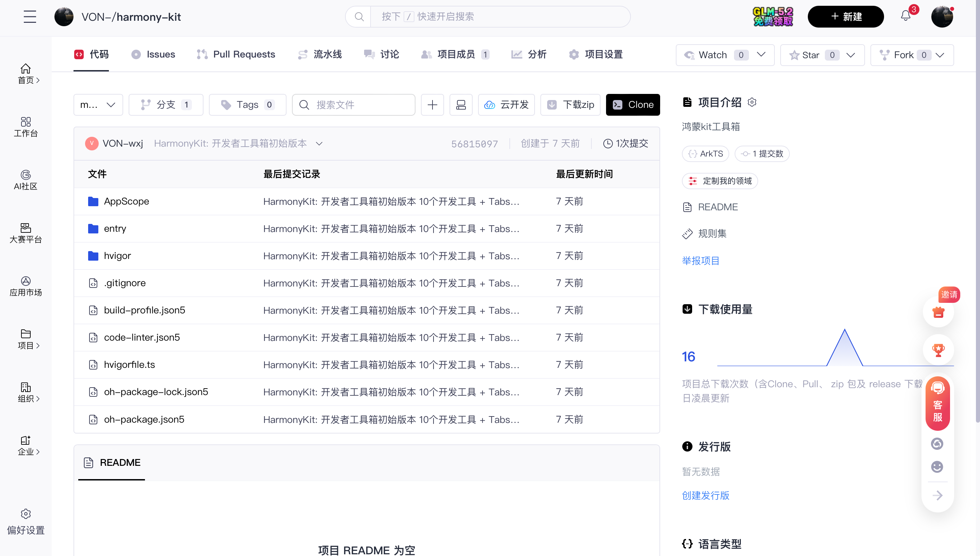This screenshot has width=980, height=556.
Task: Select the README tab below file list
Action: [112, 462]
